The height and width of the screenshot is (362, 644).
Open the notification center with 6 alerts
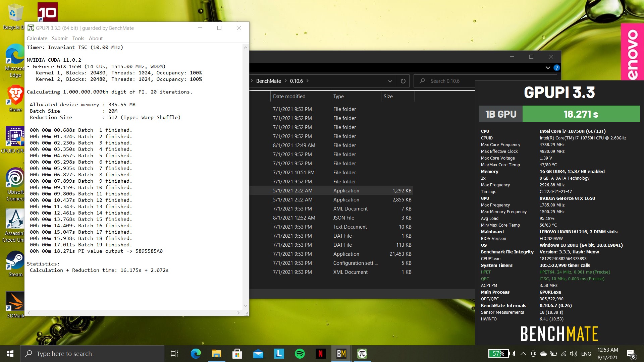click(631, 354)
